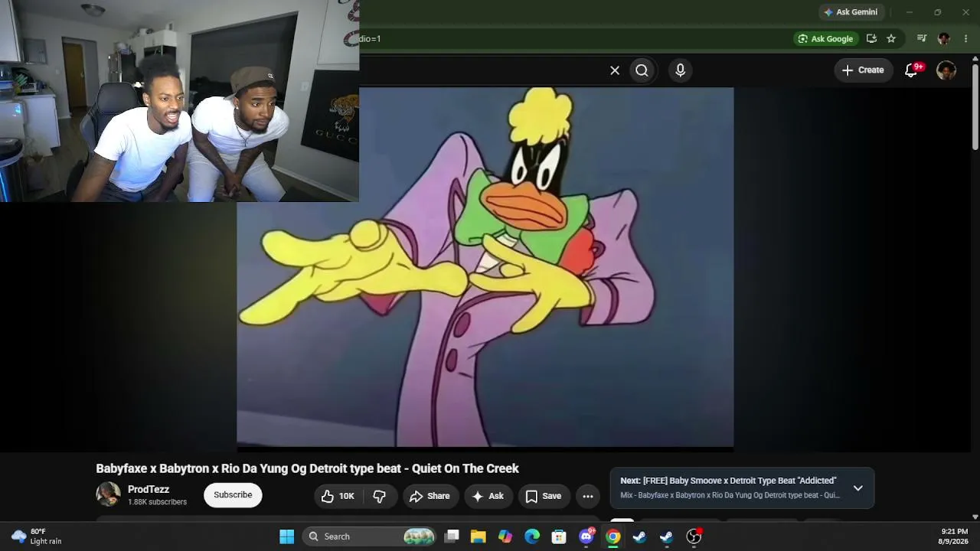980x551 pixels.
Task: Click the Ask Gemini button
Action: [x=850, y=12]
